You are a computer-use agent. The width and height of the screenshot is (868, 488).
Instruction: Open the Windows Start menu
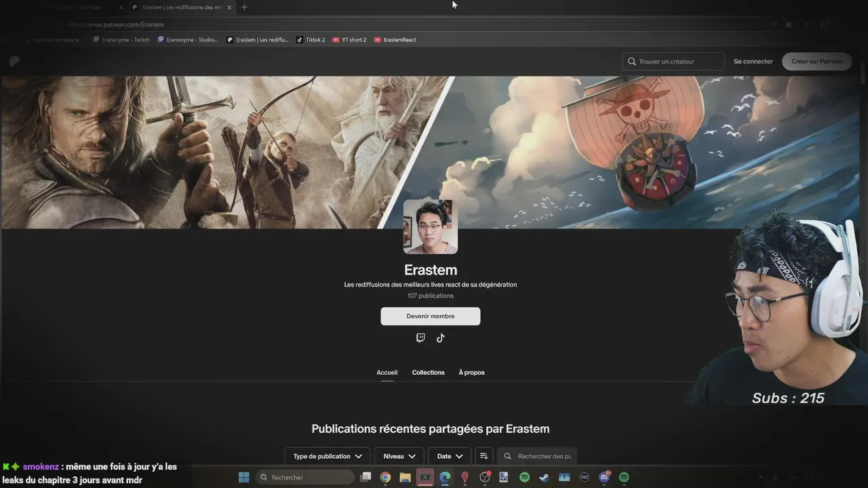coord(243,477)
